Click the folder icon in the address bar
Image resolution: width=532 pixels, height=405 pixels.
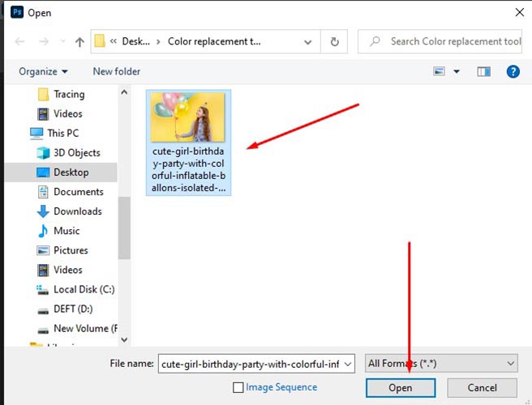100,41
